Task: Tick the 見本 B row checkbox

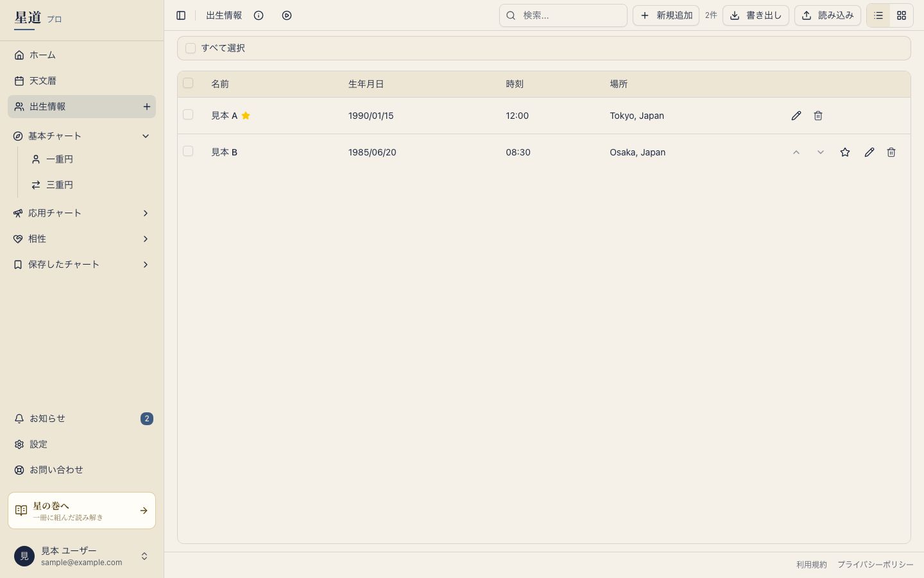Action: click(188, 151)
